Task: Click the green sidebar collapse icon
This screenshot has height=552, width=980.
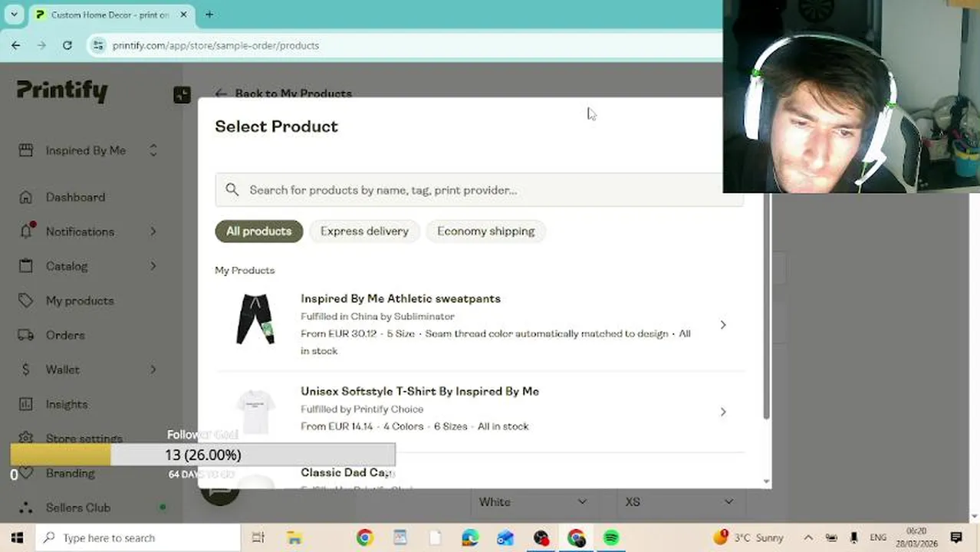Action: click(x=182, y=95)
